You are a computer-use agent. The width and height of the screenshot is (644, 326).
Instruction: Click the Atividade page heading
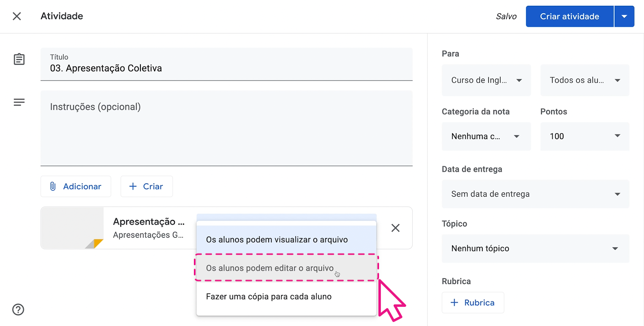click(x=62, y=16)
